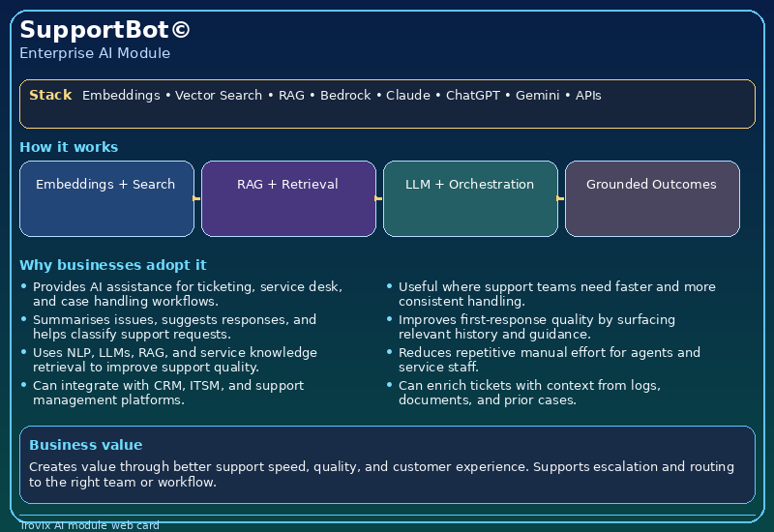The width and height of the screenshot is (774, 532).
Task: Click the Business value heading
Action: pyautogui.click(x=85, y=445)
